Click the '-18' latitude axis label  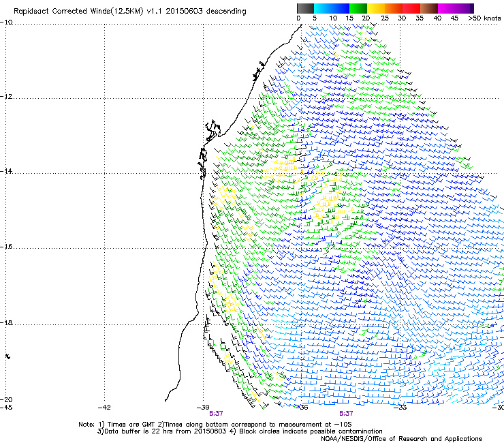pyautogui.click(x=6, y=322)
